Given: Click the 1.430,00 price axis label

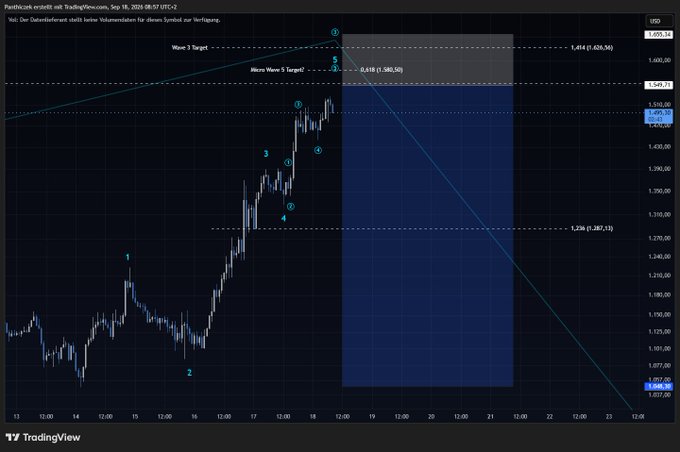Looking at the screenshot, I should [x=659, y=147].
